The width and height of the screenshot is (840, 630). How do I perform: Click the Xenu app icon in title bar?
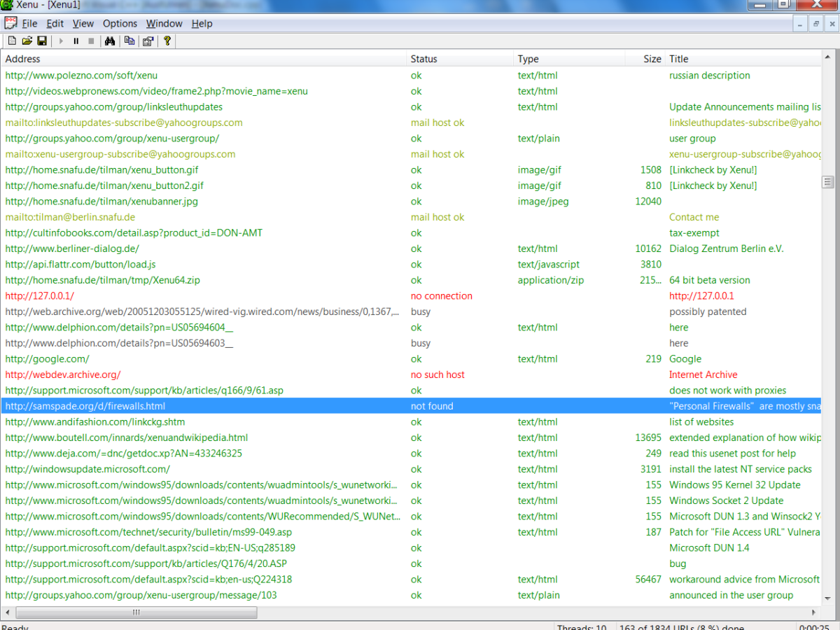click(x=7, y=5)
